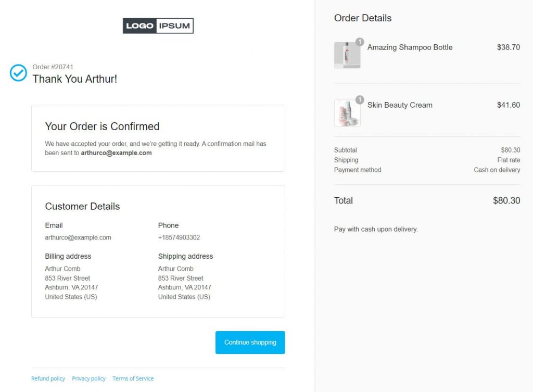Click the quantity badge on Skin Beauty Cream
The width and height of the screenshot is (533, 392).
tap(360, 99)
